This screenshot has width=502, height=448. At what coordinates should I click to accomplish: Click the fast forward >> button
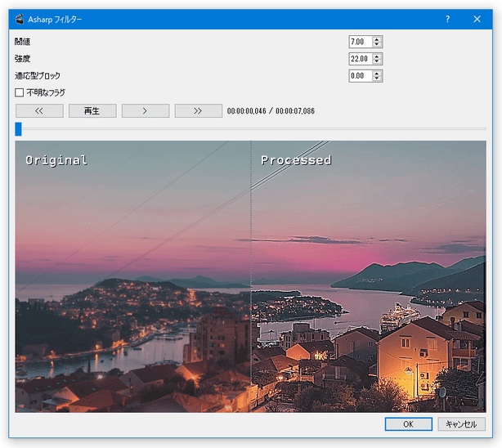coord(199,111)
